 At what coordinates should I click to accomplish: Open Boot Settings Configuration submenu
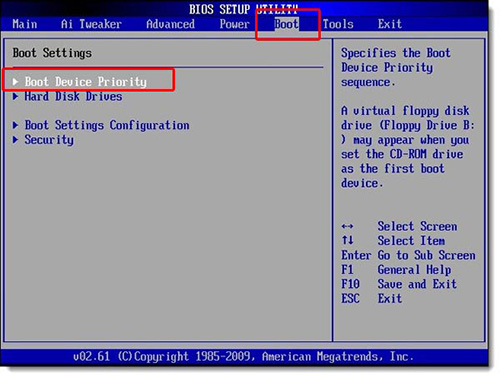tap(107, 125)
